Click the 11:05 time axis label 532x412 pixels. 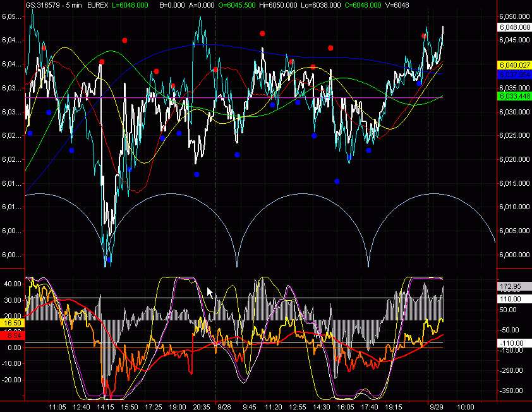(x=57, y=407)
